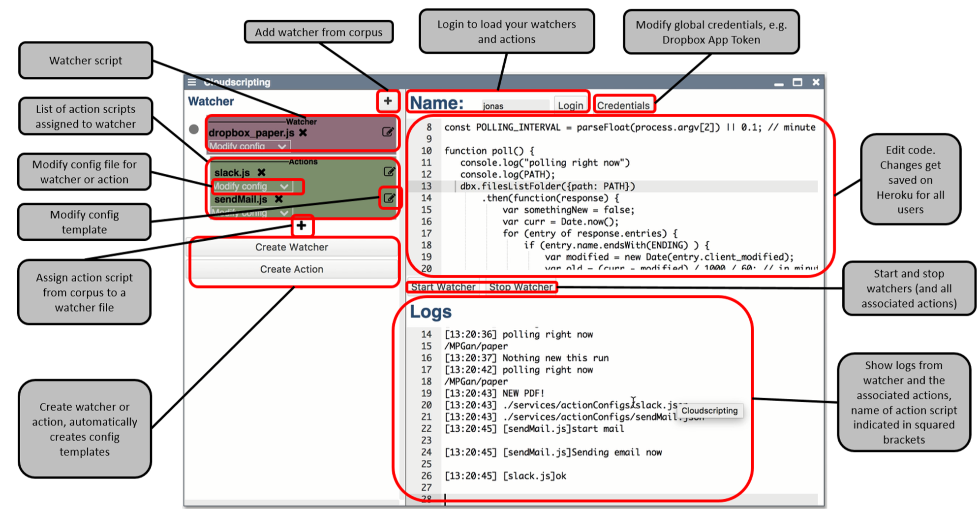Toggle the gray status circle beside dropbox_paper.js
Screen dimensions: 980x512
(194, 129)
